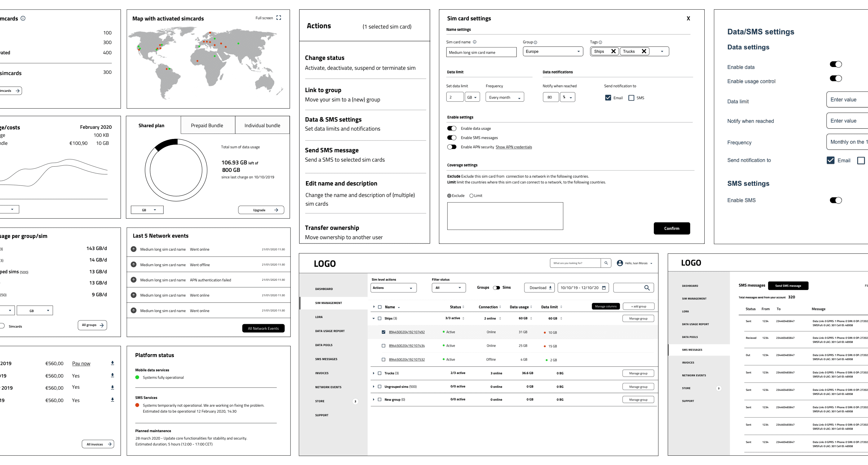The height and width of the screenshot is (465, 868).
Task: Turn off Enable data usage toggle
Action: (x=452, y=128)
